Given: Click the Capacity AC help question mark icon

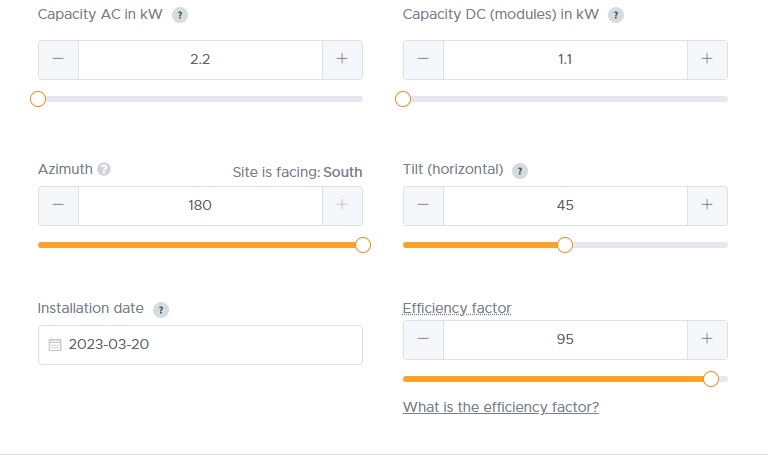Looking at the screenshot, I should pos(180,15).
